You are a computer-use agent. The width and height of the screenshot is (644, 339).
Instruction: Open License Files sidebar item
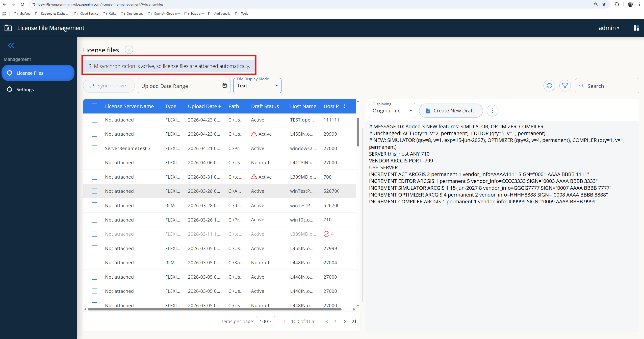[38, 73]
